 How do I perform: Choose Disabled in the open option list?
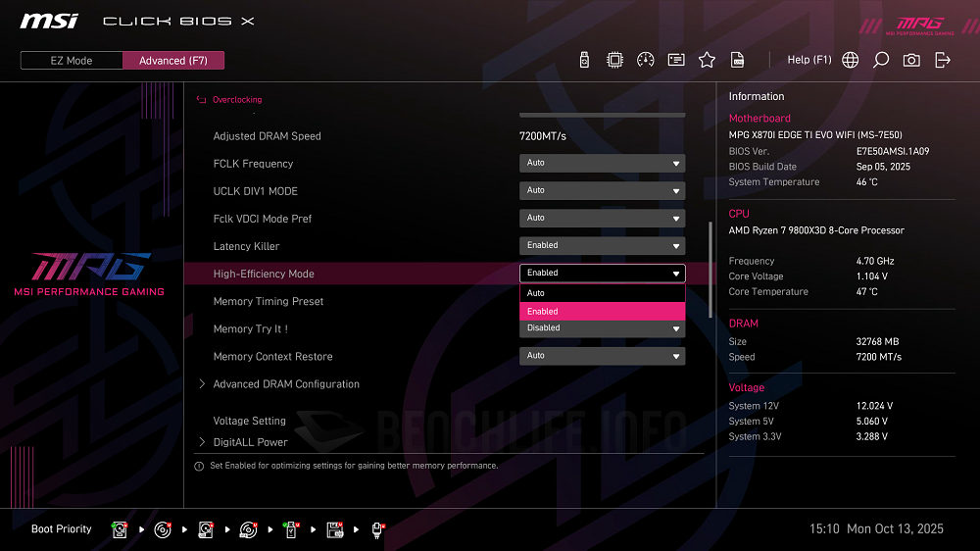click(x=602, y=328)
